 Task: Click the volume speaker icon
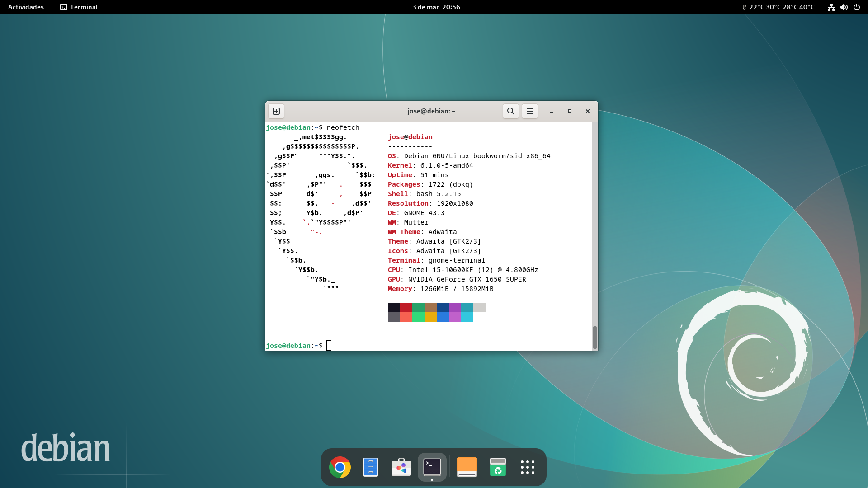click(844, 7)
